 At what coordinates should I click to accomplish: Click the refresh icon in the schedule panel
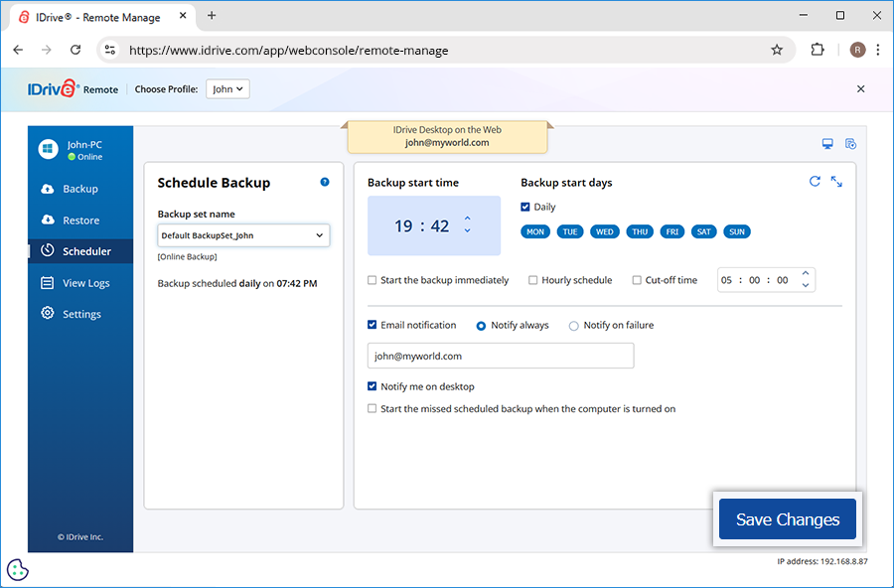pyautogui.click(x=815, y=182)
